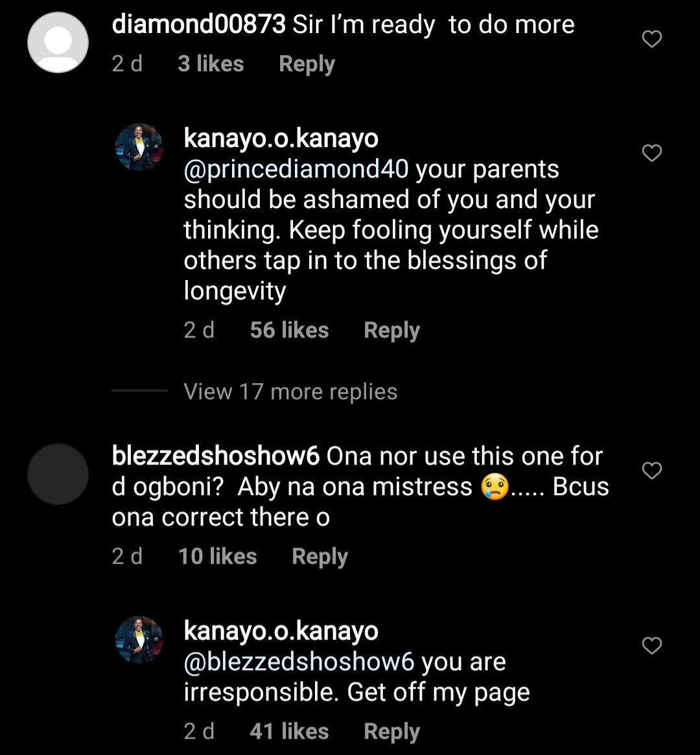Open blezzedshoshow6's dark profile picture
The height and width of the screenshot is (755, 700).
[58, 474]
